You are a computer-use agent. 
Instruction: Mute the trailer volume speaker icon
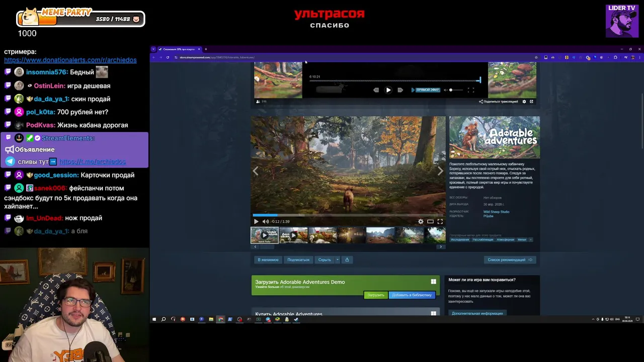click(x=266, y=221)
